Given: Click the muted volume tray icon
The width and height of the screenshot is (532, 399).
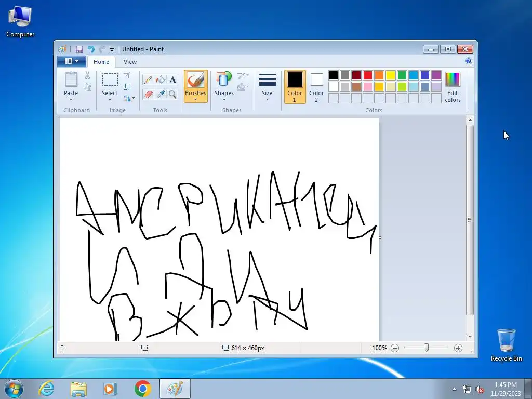Looking at the screenshot, I should click(480, 390).
